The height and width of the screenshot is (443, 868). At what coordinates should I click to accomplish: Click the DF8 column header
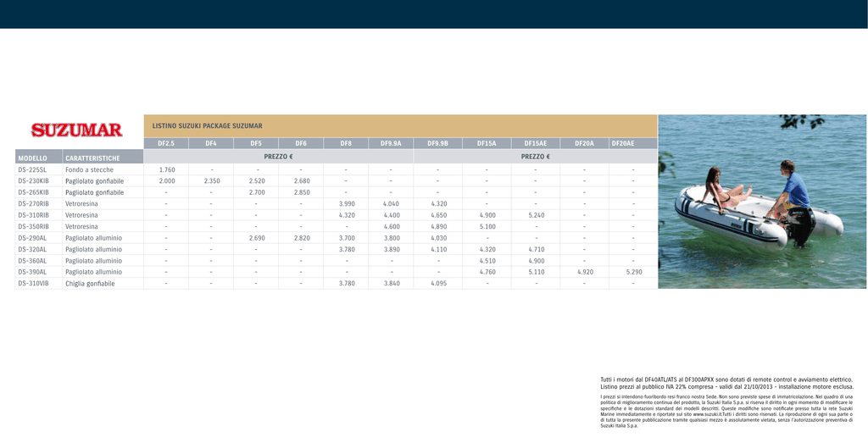pyautogui.click(x=346, y=143)
